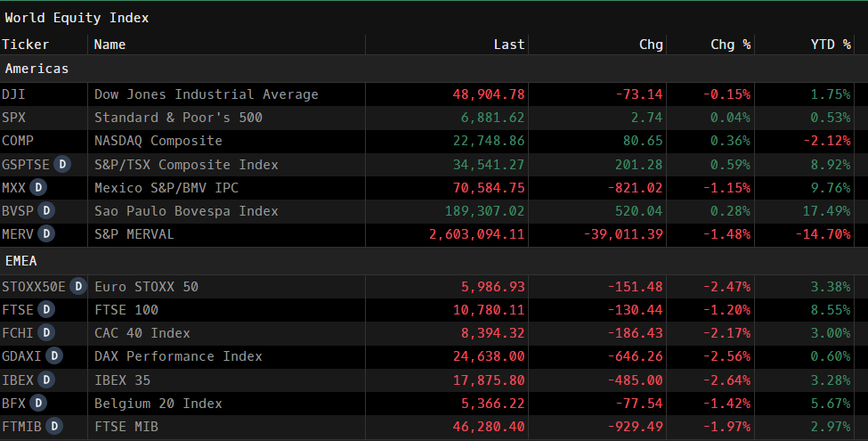Sort by the Chg % column header
868x441 pixels.
click(x=710, y=45)
